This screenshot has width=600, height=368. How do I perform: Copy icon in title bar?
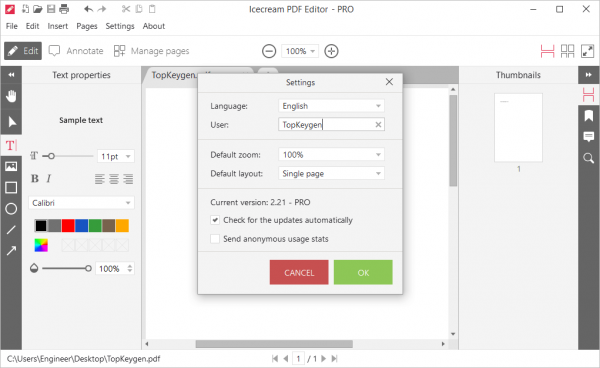click(x=139, y=9)
